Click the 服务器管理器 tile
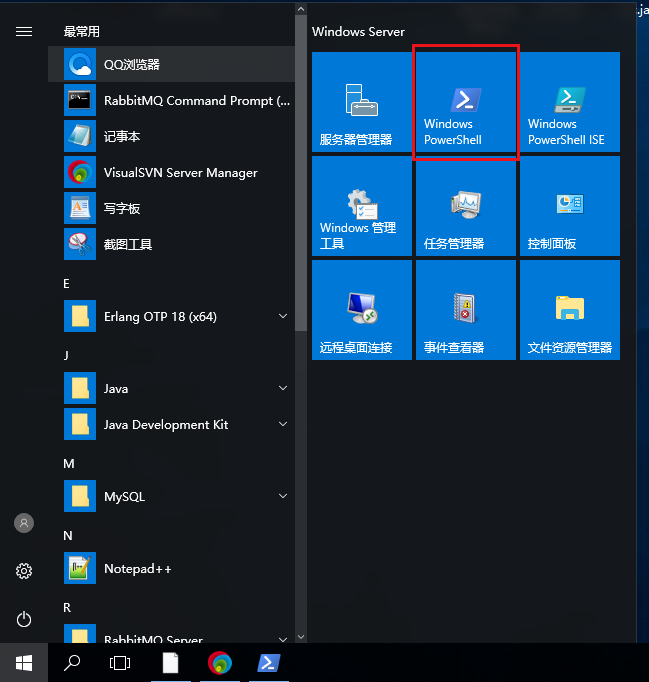The height and width of the screenshot is (682, 649). (x=362, y=102)
